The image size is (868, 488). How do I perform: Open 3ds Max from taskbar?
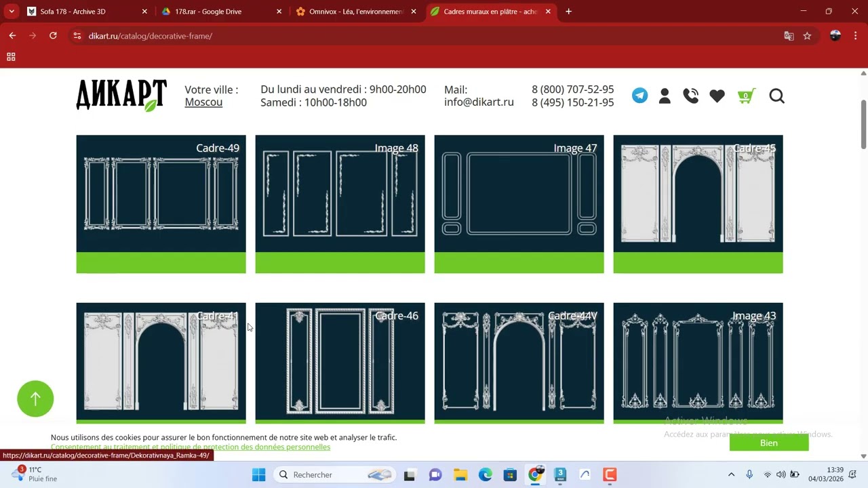pyautogui.click(x=560, y=474)
